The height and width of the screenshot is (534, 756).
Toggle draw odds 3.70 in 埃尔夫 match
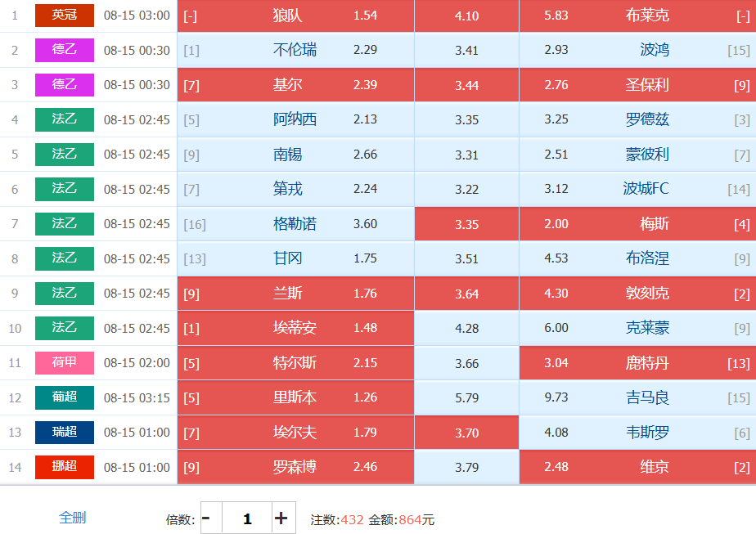[x=466, y=432]
